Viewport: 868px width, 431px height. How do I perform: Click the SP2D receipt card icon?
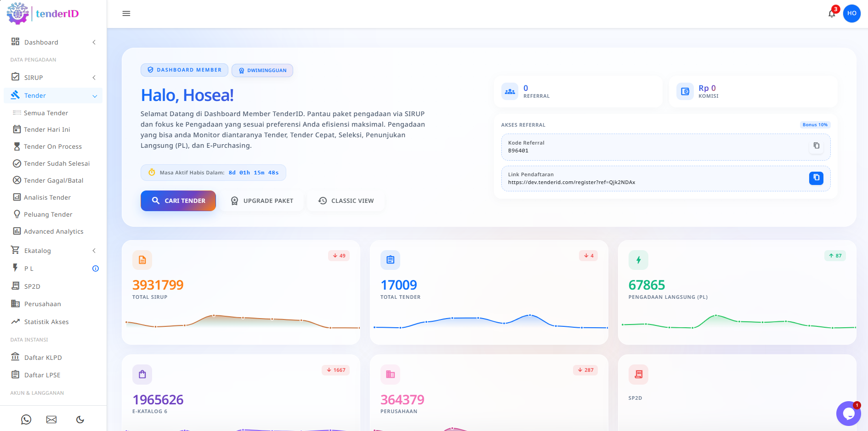pyautogui.click(x=638, y=374)
